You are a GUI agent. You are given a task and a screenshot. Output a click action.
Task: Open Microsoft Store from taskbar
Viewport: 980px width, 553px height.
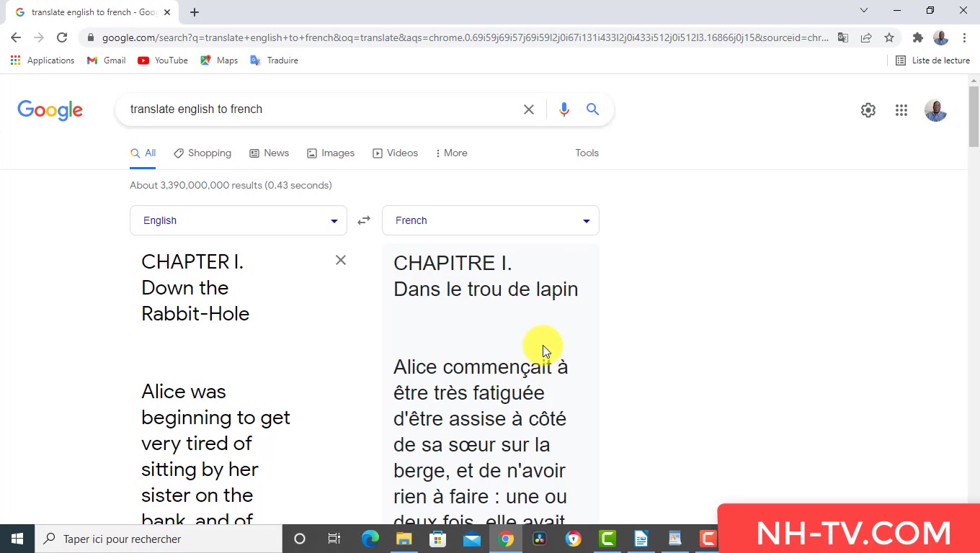click(x=437, y=539)
